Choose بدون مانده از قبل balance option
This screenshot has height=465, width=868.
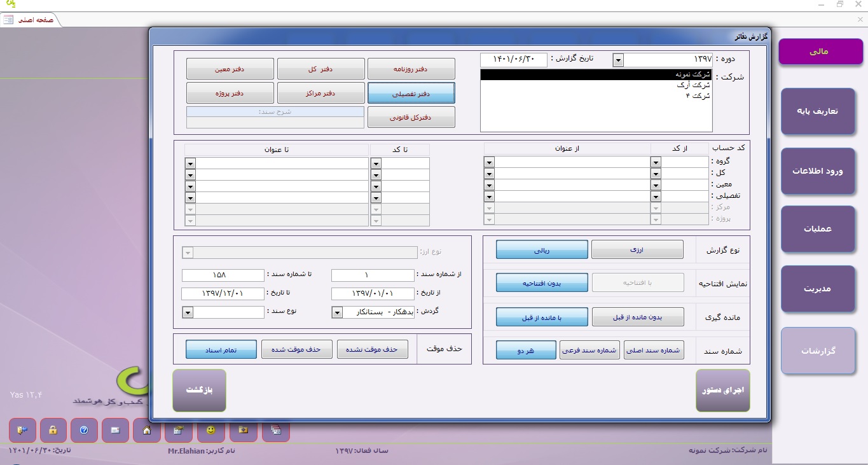tap(637, 317)
